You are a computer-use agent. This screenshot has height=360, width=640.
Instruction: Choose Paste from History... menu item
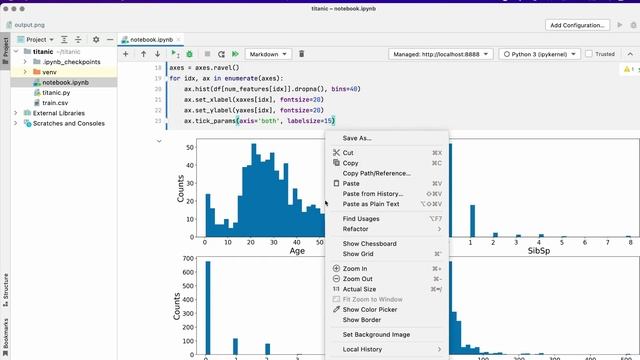point(387,193)
